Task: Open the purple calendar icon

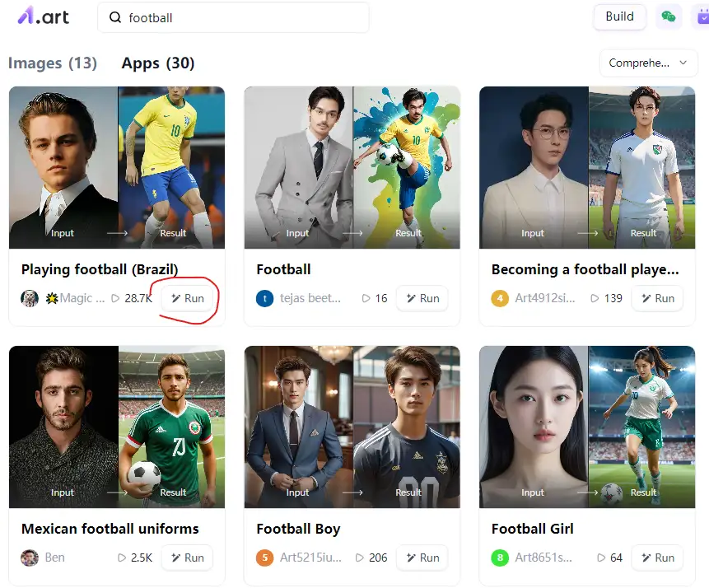Action: pyautogui.click(x=702, y=17)
